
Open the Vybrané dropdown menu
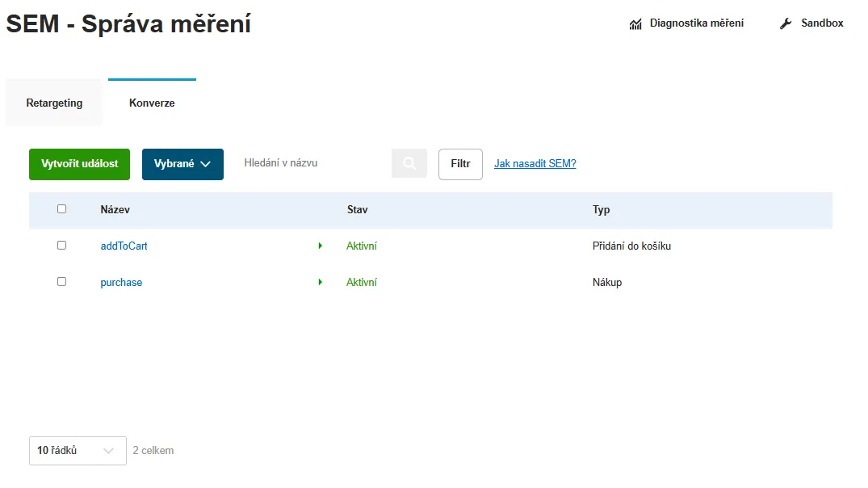click(x=182, y=164)
